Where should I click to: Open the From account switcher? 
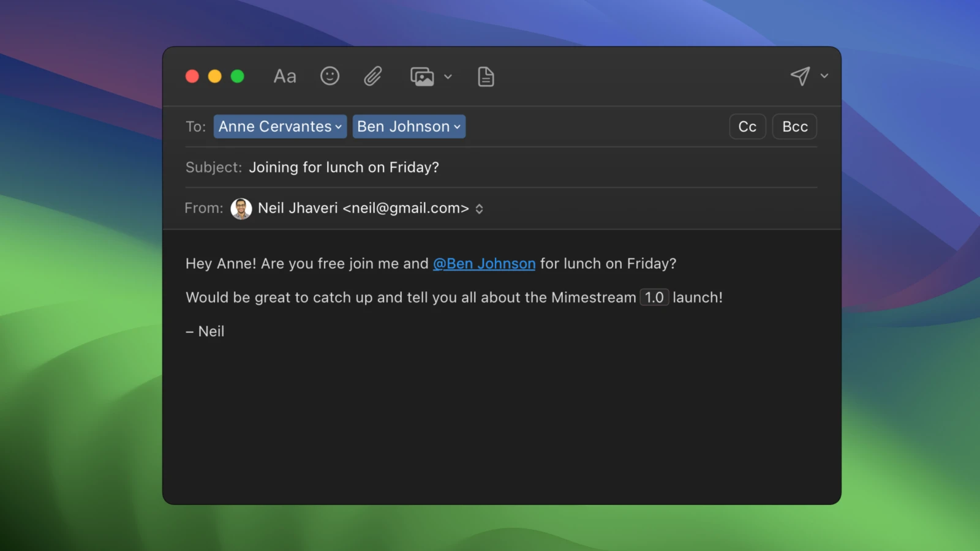click(x=480, y=208)
